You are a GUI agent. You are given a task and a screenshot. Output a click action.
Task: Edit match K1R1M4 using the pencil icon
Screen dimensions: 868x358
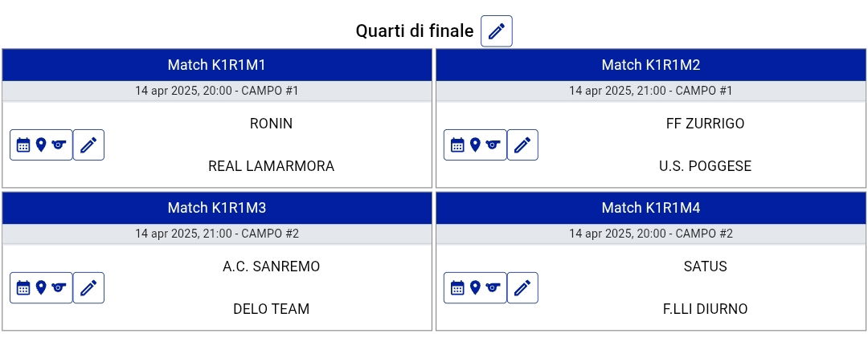[522, 288]
